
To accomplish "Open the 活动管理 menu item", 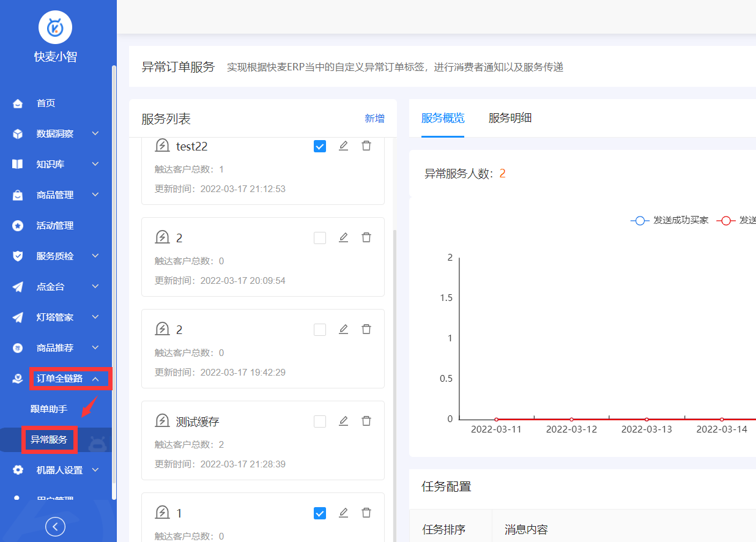I will (x=55, y=226).
